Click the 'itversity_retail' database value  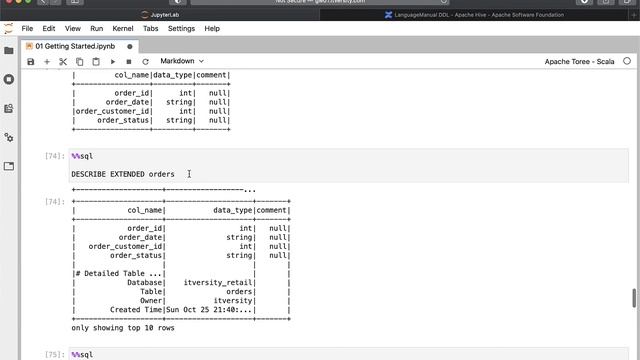(x=218, y=282)
